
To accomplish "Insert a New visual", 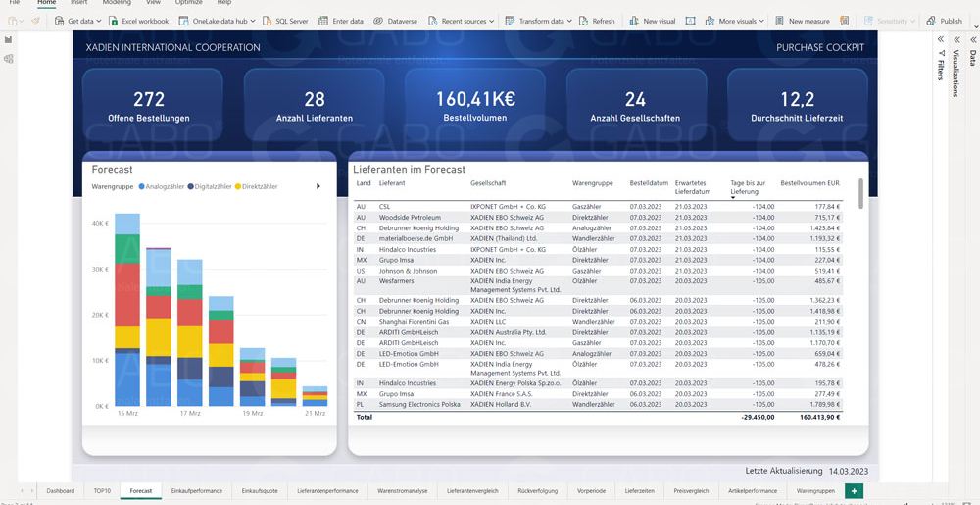I will pyautogui.click(x=652, y=21).
